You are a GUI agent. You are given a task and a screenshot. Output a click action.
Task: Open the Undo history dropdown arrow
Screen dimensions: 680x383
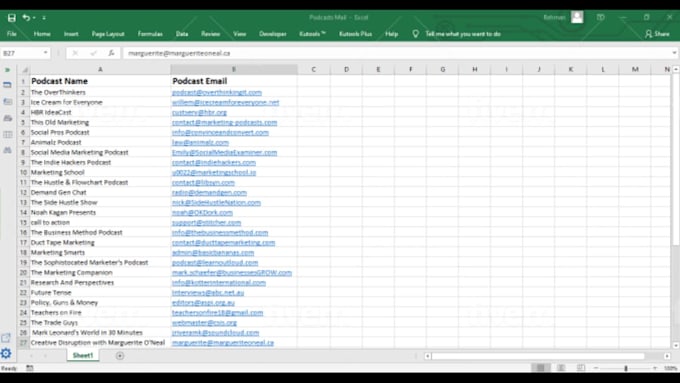tap(34, 18)
